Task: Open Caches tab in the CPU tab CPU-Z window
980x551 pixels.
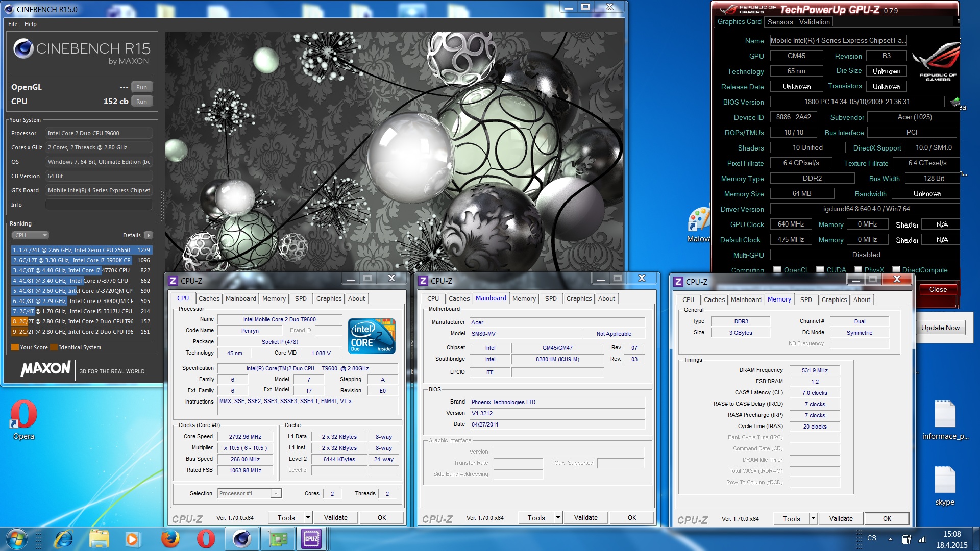Action: (209, 298)
